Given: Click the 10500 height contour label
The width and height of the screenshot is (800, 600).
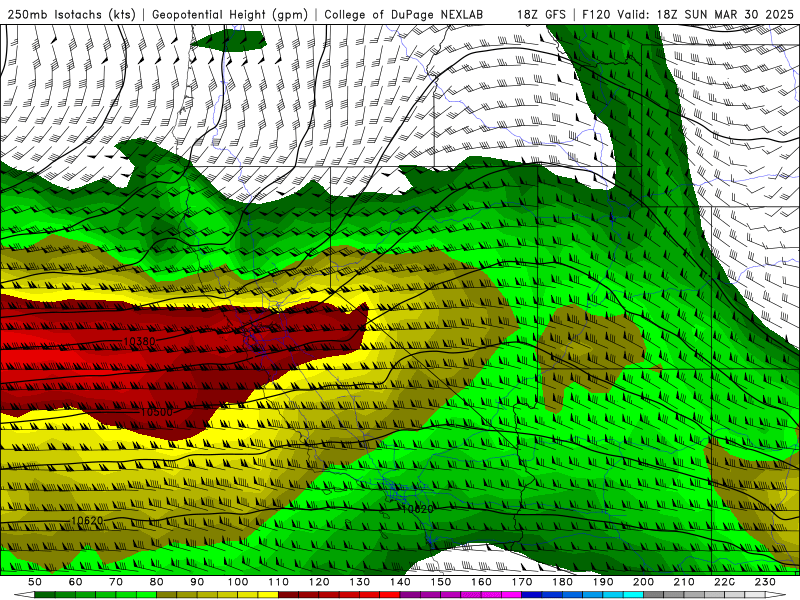Looking at the screenshot, I should pos(156,412).
